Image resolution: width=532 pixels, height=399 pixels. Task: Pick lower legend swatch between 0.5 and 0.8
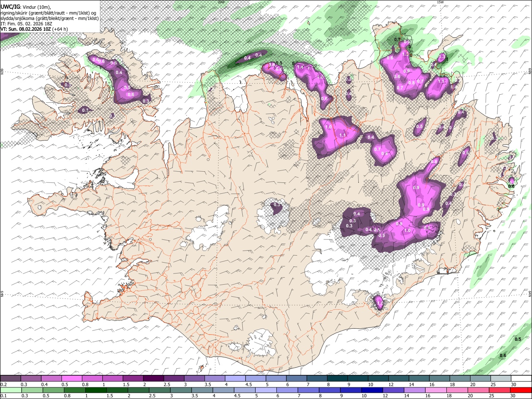coord(54,390)
